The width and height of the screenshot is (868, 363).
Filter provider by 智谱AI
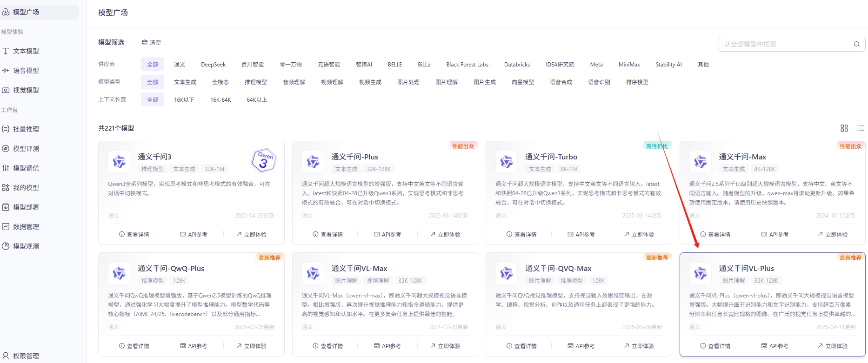[364, 65]
